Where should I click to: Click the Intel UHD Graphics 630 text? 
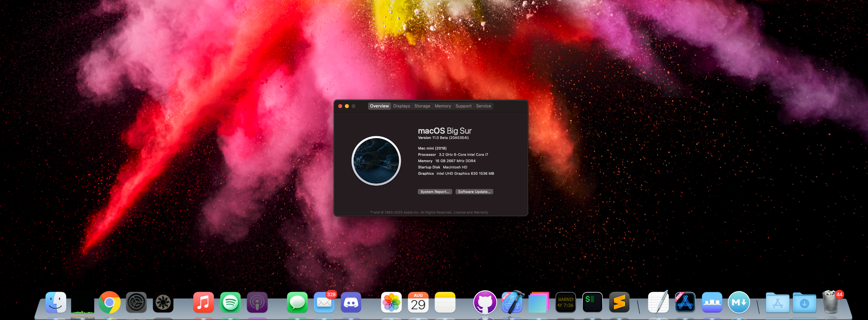point(465,174)
